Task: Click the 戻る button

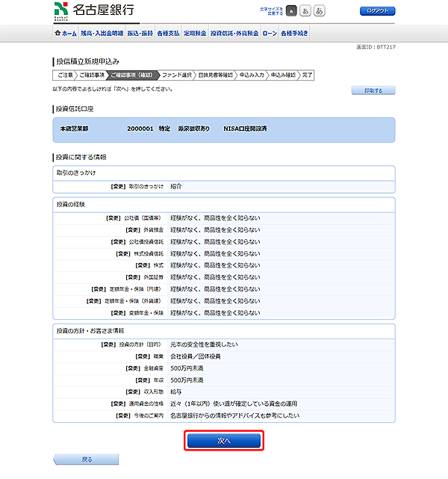Action: pyautogui.click(x=86, y=459)
